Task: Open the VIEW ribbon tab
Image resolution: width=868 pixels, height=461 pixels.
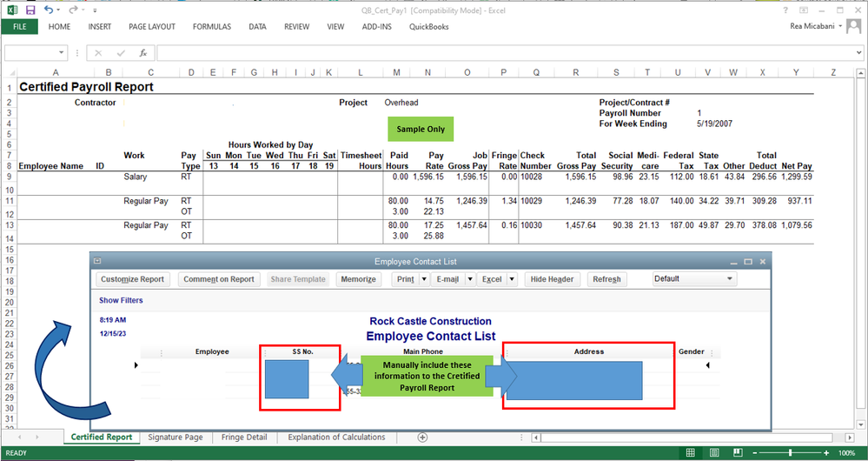Action: (335, 27)
